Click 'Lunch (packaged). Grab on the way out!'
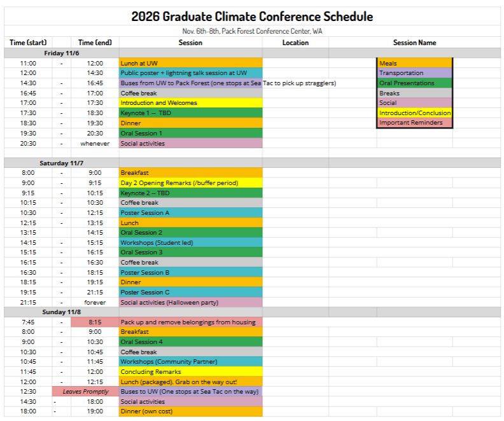Image resolution: width=504 pixels, height=421 pixels. [191, 382]
